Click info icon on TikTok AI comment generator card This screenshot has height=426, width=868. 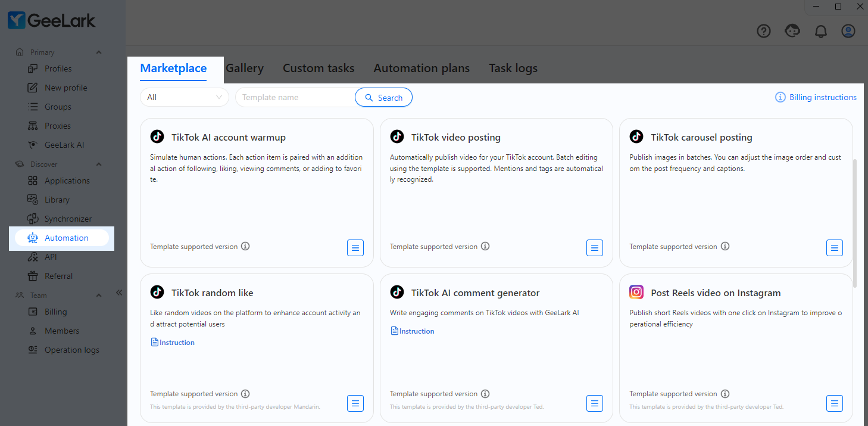pyautogui.click(x=485, y=393)
